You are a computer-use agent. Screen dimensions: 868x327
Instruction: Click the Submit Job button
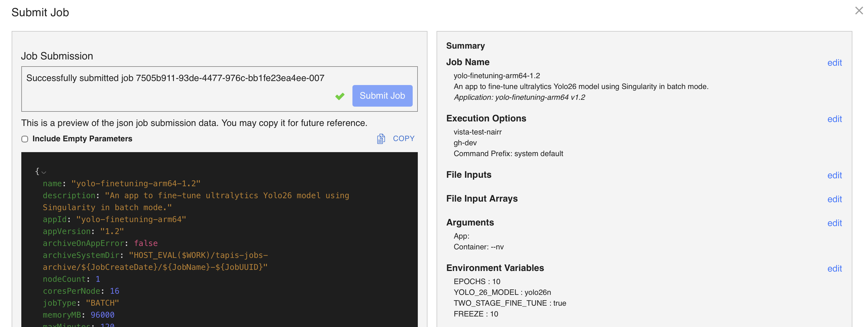pos(382,96)
